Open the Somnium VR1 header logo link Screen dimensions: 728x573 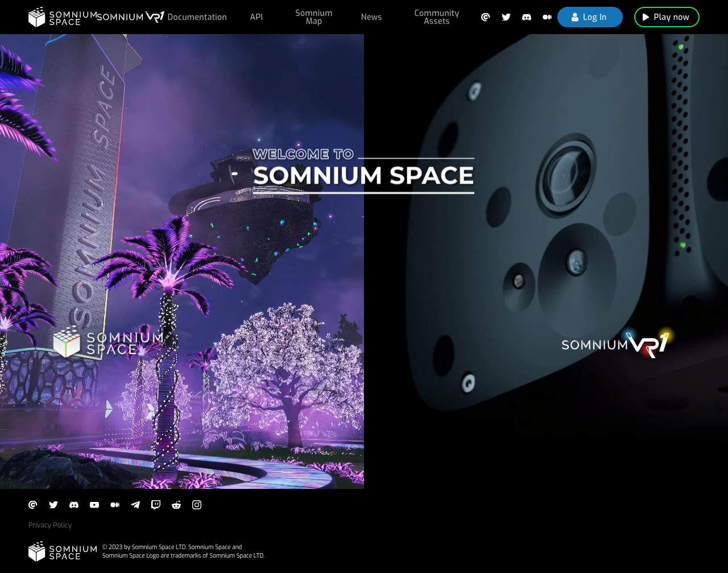pos(131,17)
